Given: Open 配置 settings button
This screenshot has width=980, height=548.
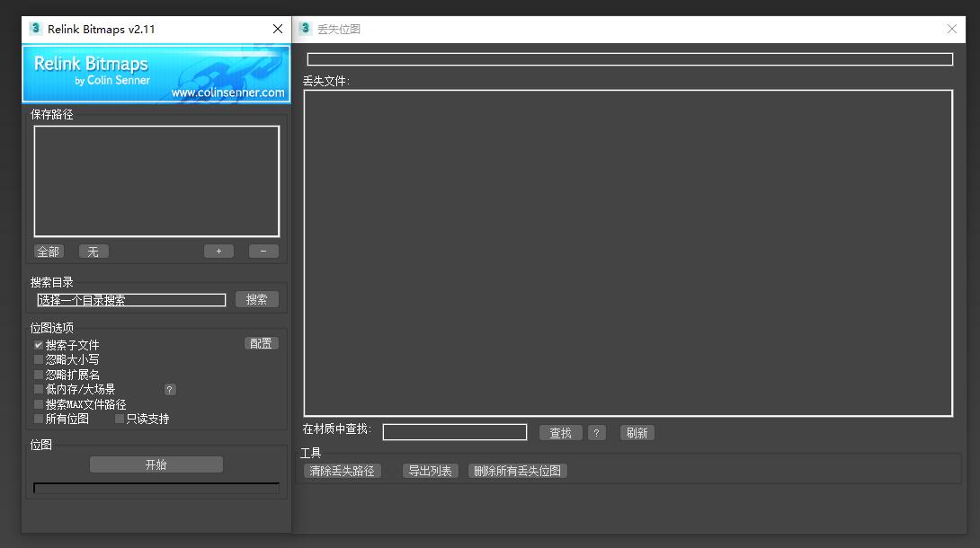Looking at the screenshot, I should click(261, 343).
